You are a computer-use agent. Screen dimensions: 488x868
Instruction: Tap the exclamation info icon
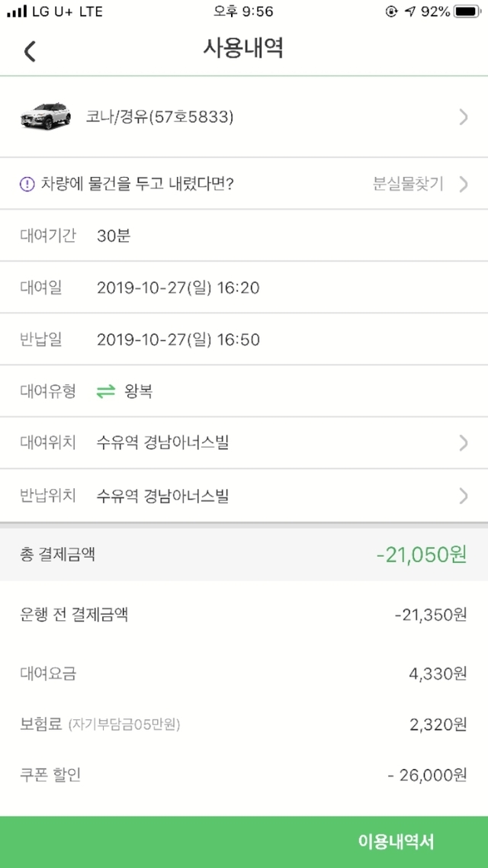[x=27, y=184]
